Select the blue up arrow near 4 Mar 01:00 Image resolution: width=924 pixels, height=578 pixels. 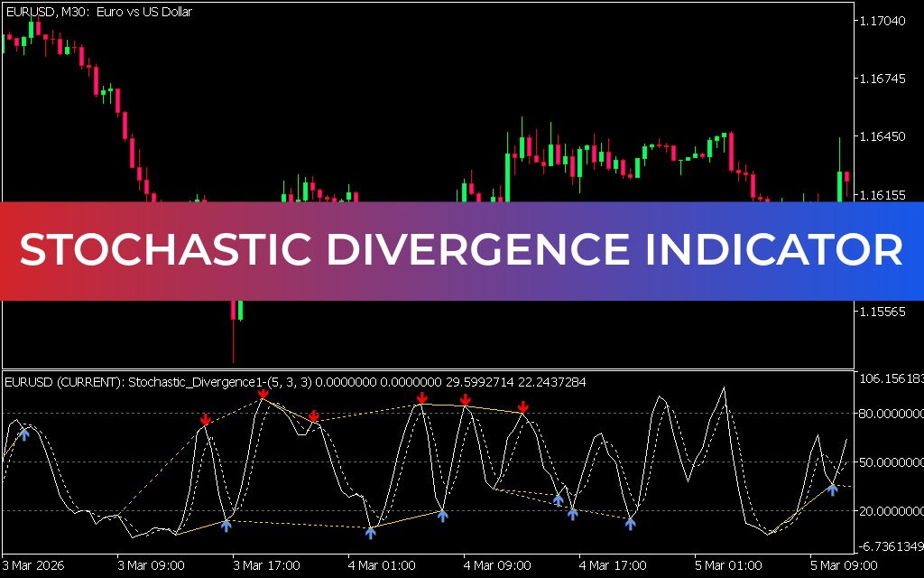[372, 534]
